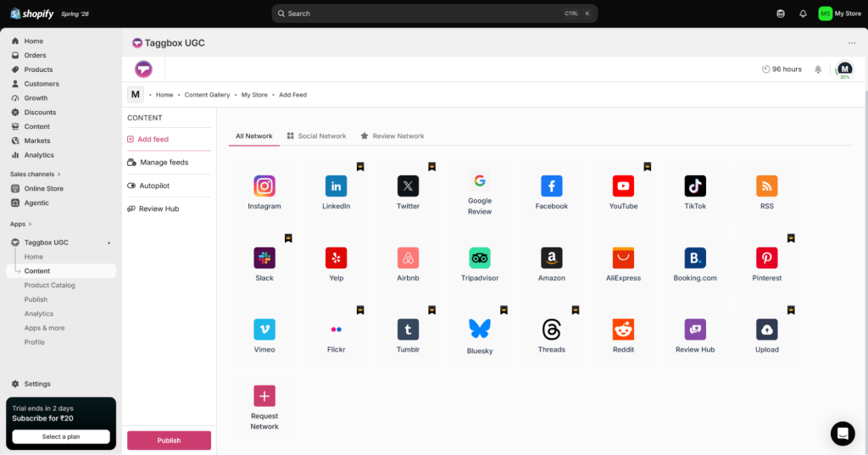Screen dimensions: 868x455
Task: Select the Tumblr network icon
Action: (408, 330)
